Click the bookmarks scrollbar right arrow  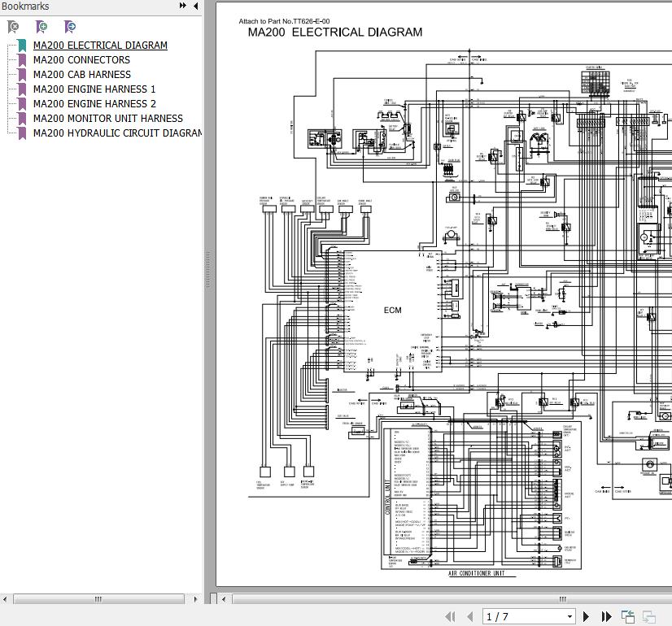195,599
